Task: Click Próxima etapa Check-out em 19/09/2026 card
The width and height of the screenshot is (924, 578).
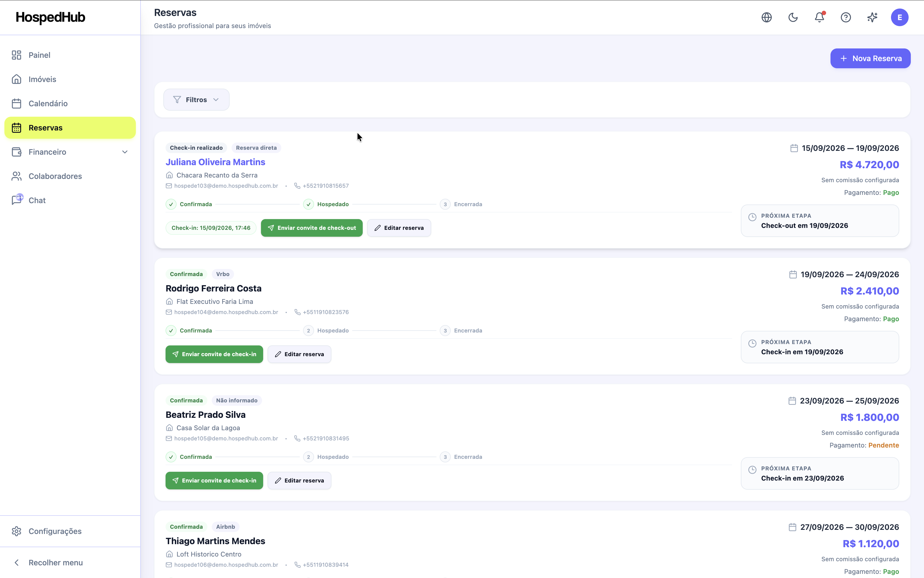Action: pyautogui.click(x=820, y=221)
